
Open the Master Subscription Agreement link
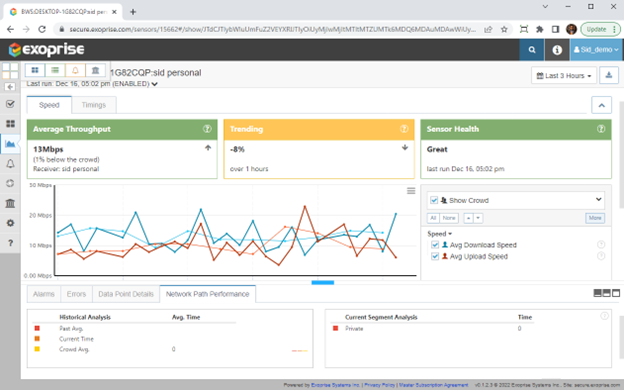434,385
